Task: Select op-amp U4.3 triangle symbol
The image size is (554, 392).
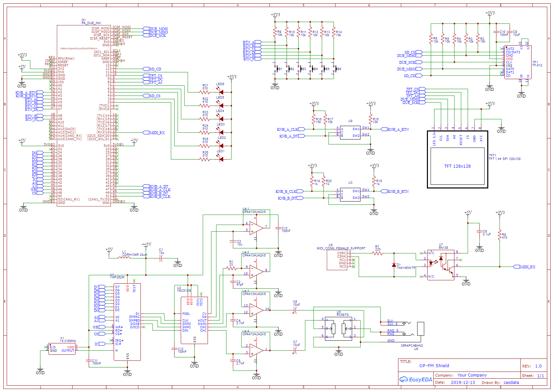Action: click(256, 311)
